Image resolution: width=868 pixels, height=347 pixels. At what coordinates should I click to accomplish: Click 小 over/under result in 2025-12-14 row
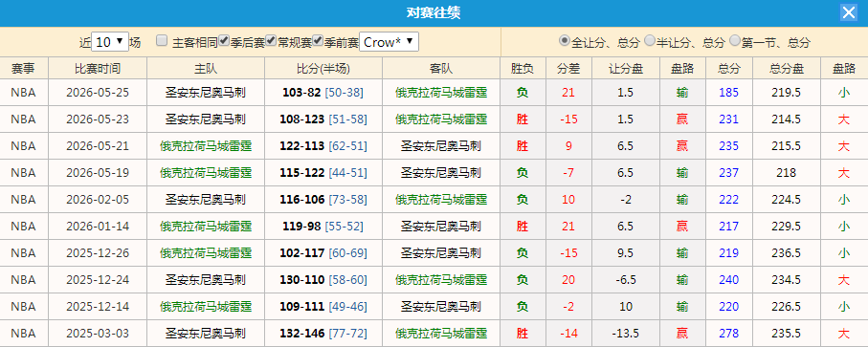(x=844, y=307)
